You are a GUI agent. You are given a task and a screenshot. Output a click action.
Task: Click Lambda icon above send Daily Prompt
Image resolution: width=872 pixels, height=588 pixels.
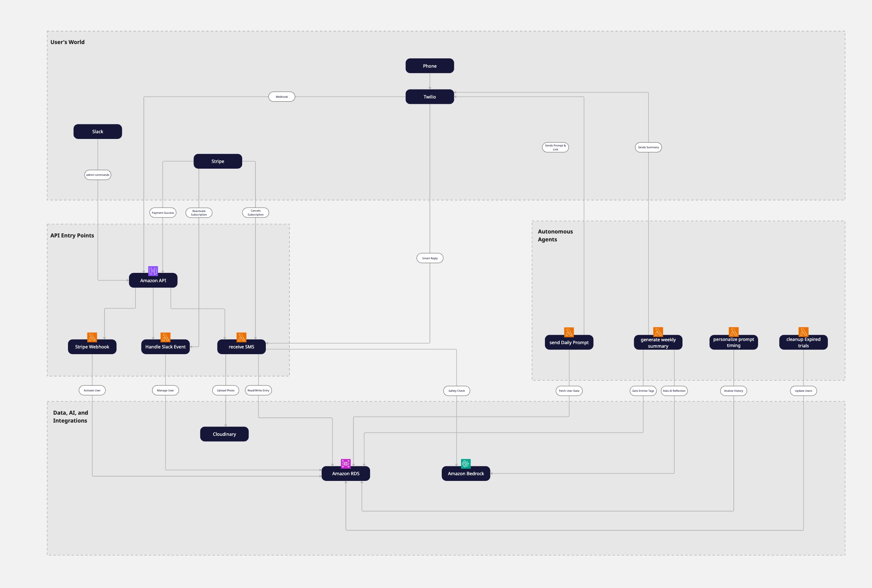(x=569, y=332)
